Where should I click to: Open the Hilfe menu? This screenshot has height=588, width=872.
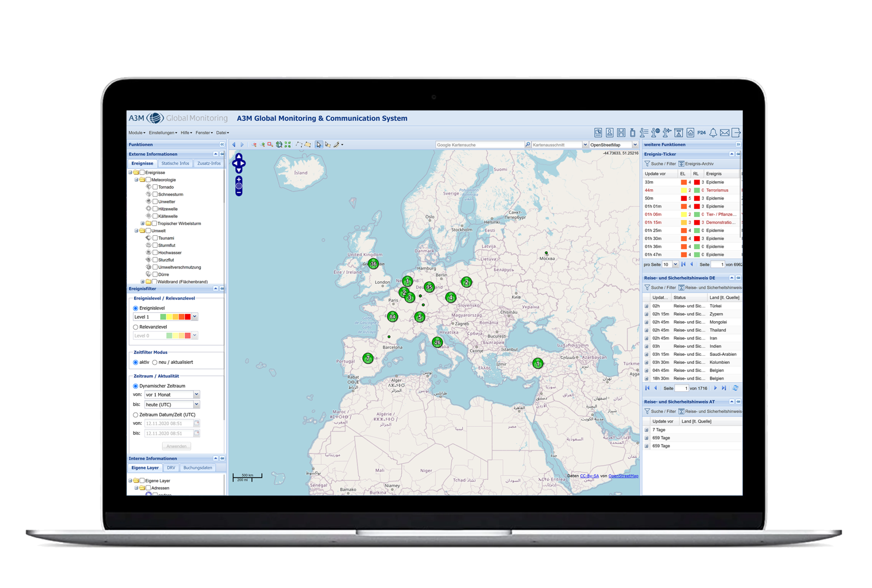tap(186, 133)
